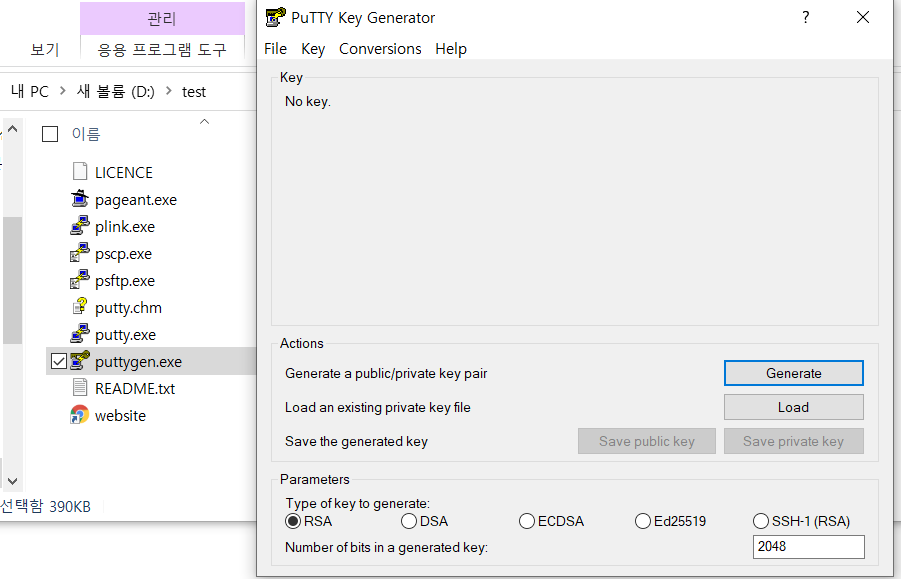
Task: Click the putty.chm help file icon
Action: point(80,307)
